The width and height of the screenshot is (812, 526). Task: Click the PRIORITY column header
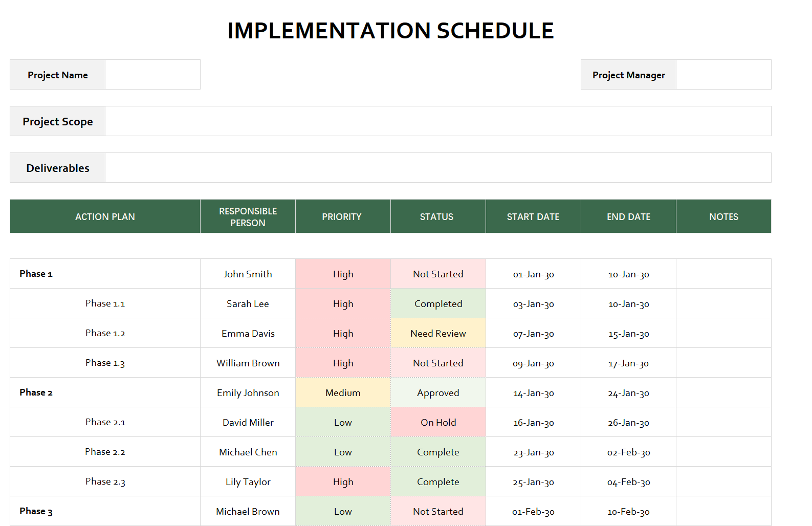coord(343,216)
